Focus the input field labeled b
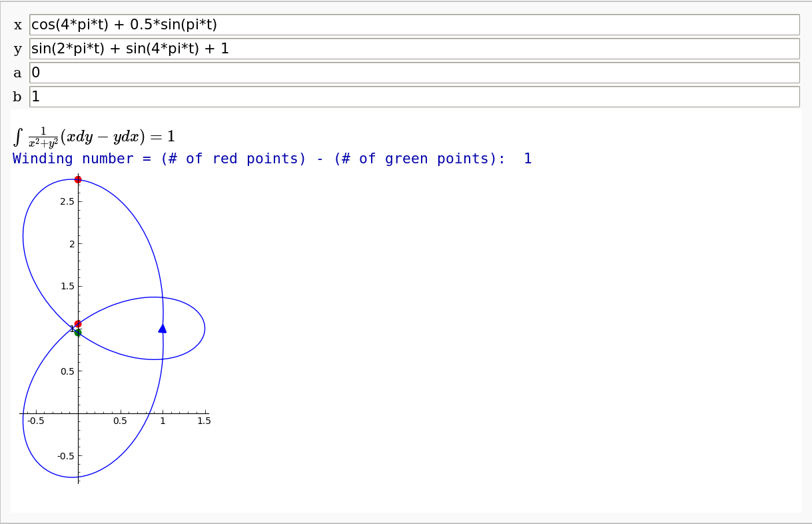This screenshot has height=524, width=812. point(414,97)
